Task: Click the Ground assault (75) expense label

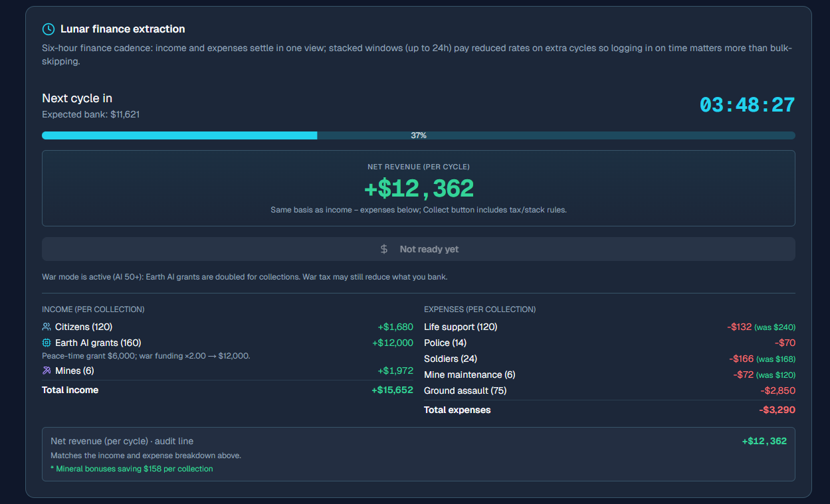Action: (x=465, y=390)
